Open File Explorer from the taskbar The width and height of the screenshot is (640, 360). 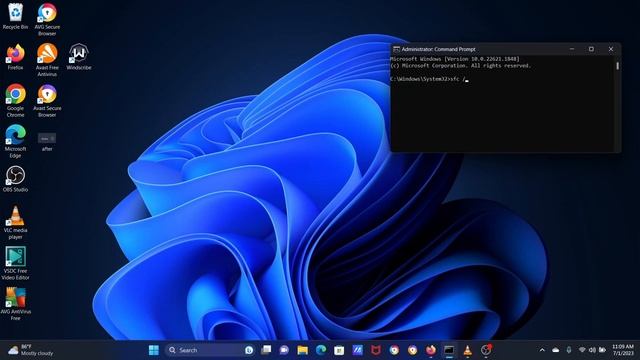point(302,350)
